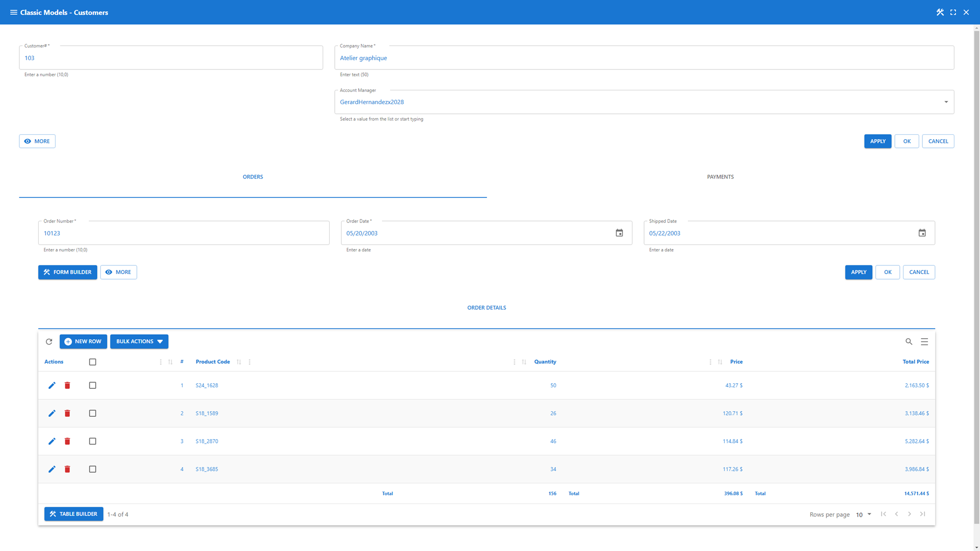Open the Order Date calendar picker
This screenshot has height=551, width=980.
[619, 233]
